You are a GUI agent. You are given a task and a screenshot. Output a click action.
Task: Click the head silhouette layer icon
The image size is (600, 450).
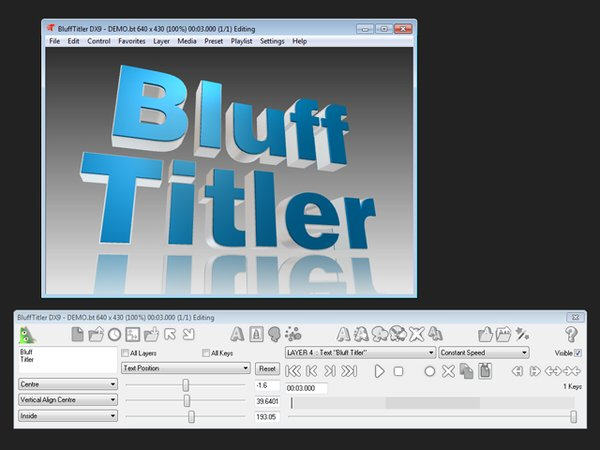tap(274, 334)
